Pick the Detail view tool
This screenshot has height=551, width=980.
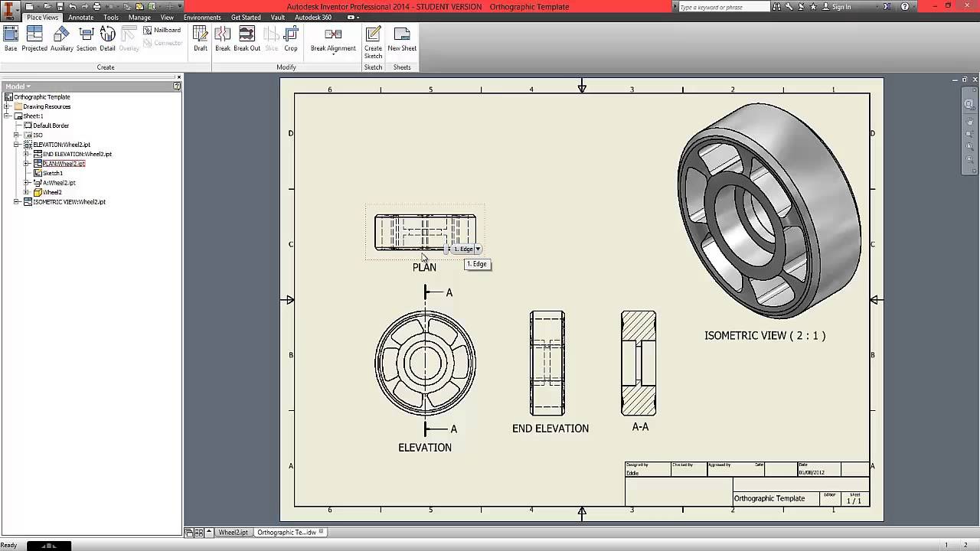point(107,37)
